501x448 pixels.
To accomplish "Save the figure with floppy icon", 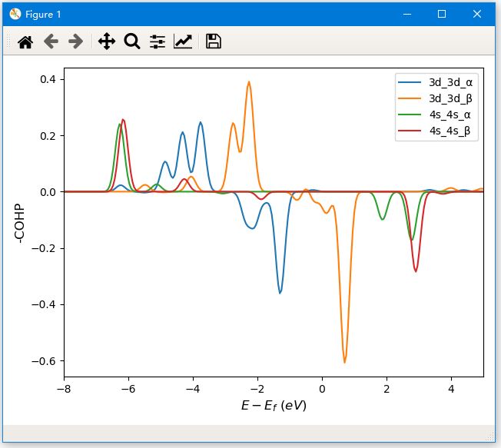I will (x=214, y=41).
